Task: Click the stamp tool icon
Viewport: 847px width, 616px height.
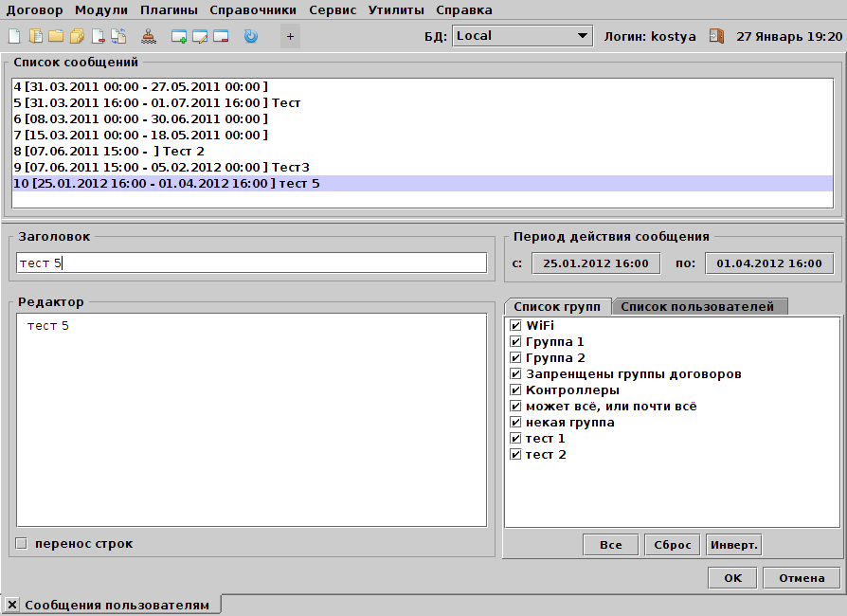Action: (148, 36)
